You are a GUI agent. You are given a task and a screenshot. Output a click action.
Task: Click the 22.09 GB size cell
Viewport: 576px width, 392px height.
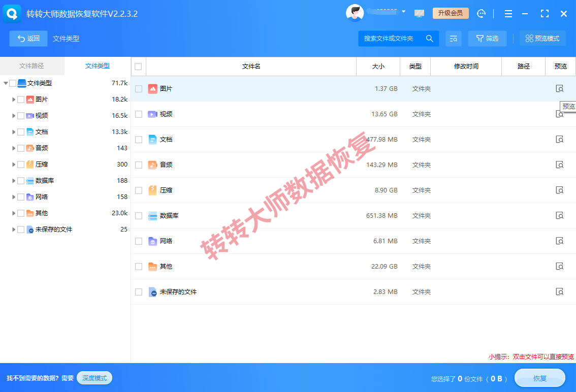(384, 267)
